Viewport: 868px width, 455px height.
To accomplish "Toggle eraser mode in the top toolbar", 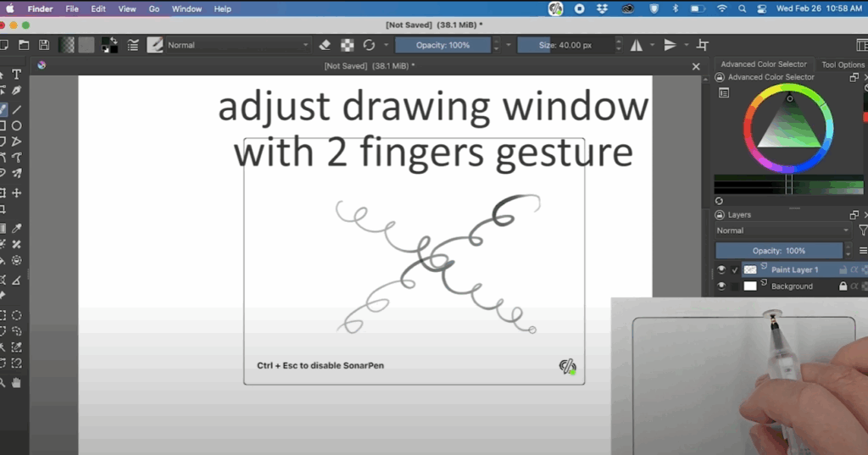I will tap(325, 45).
